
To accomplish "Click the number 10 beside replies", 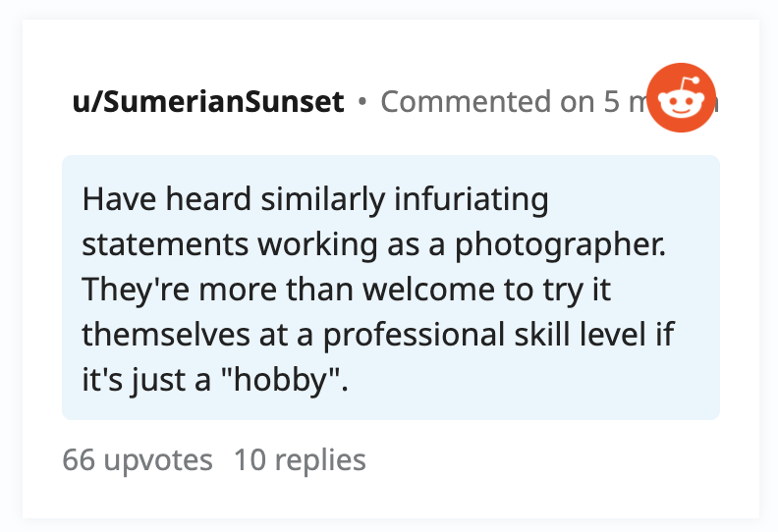I will pos(250,459).
